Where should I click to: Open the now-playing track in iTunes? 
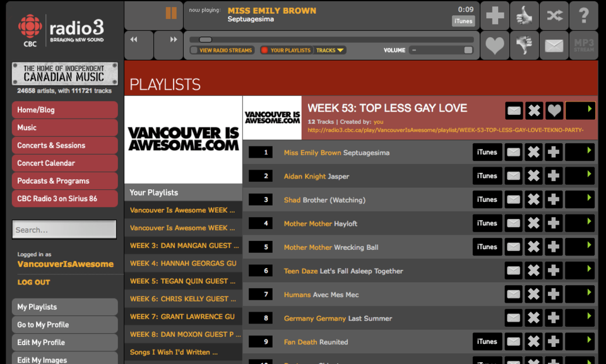tap(463, 21)
